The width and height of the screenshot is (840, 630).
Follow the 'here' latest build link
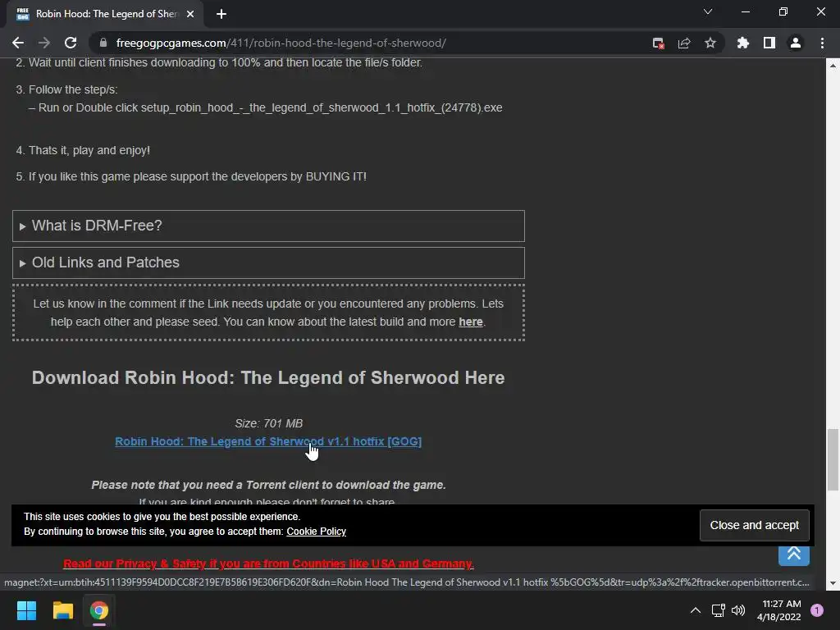click(x=470, y=322)
